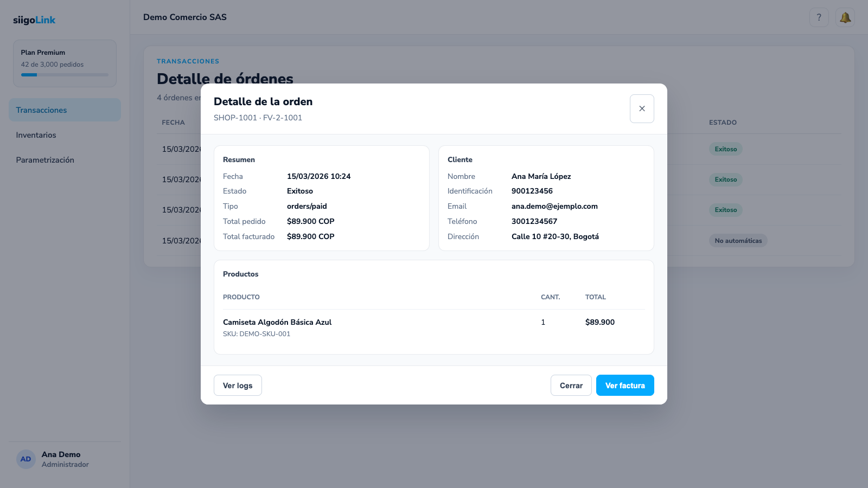Select Transacciones in the sidebar
This screenshot has width=868, height=488.
(x=65, y=110)
